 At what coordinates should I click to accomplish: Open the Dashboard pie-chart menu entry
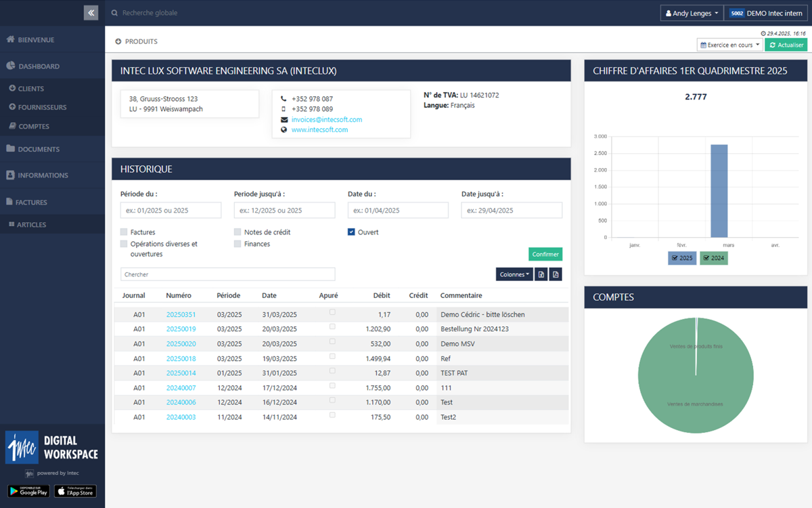33,66
